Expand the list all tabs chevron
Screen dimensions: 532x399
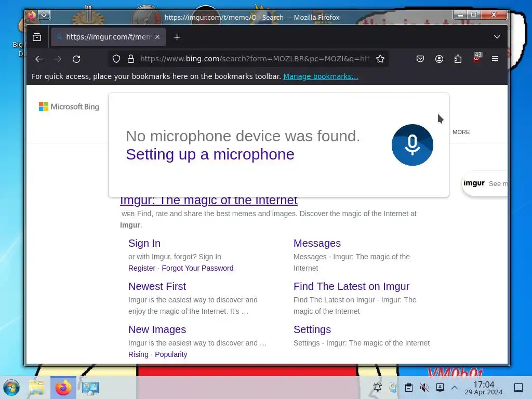point(497,37)
